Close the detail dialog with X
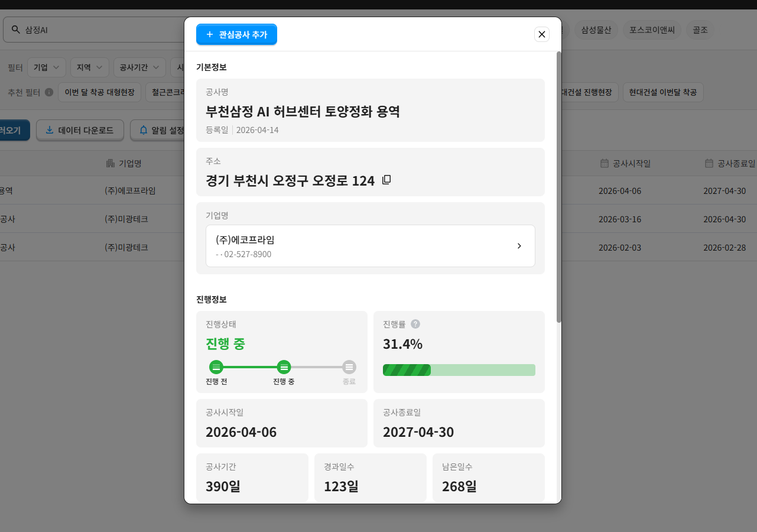This screenshot has width=757, height=532. pos(542,34)
